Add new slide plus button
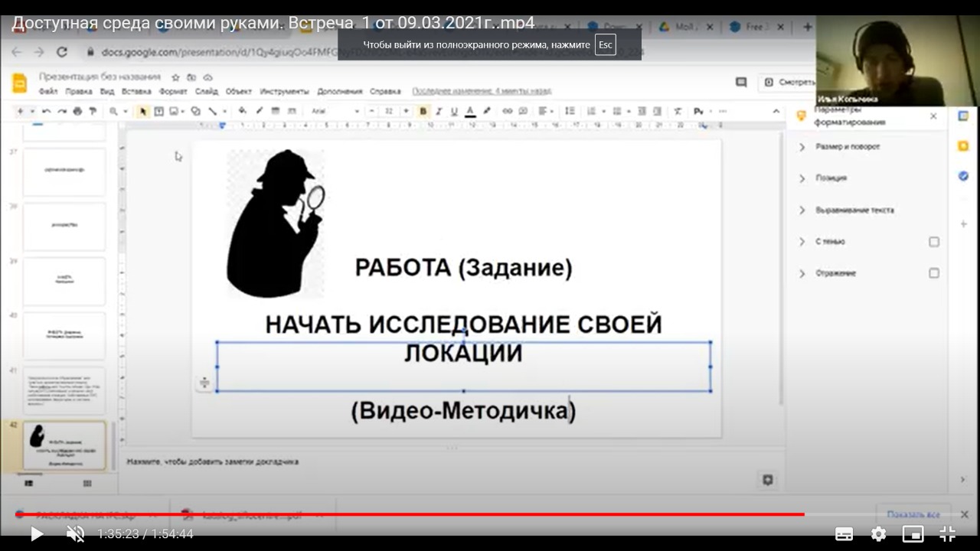This screenshot has width=980, height=551. 20,111
